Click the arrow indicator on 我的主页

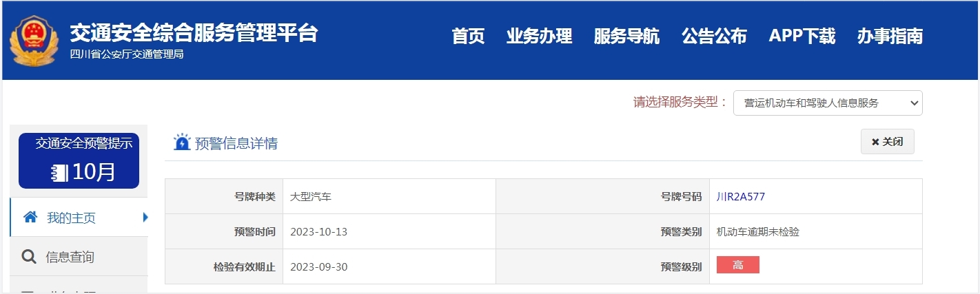pos(145,218)
